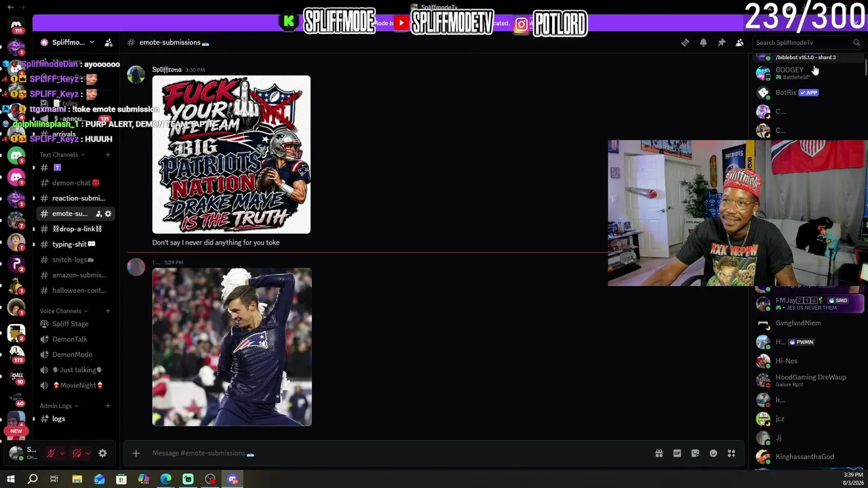Join the DemonTalk voice channel

75,340
